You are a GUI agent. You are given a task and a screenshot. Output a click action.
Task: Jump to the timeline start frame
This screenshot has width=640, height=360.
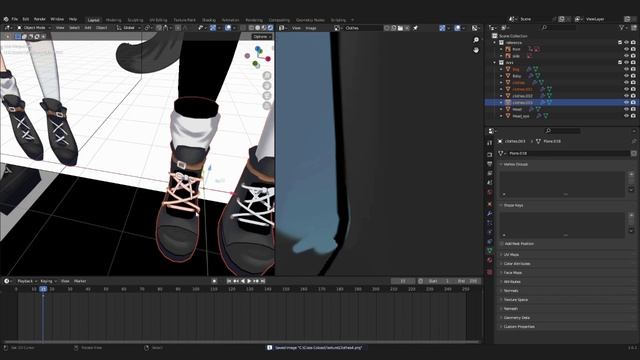click(229, 281)
